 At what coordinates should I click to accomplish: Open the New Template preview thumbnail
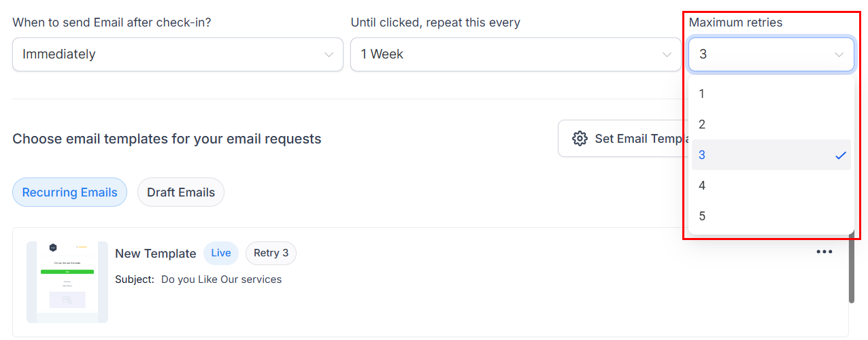[x=67, y=282]
